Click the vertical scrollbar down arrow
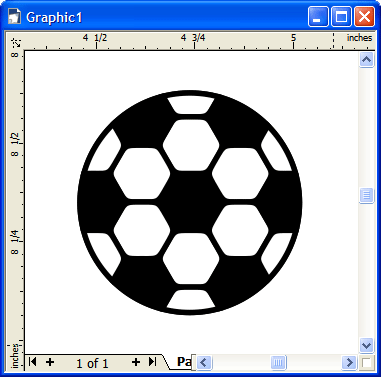This screenshot has width=381, height=377. [x=366, y=345]
